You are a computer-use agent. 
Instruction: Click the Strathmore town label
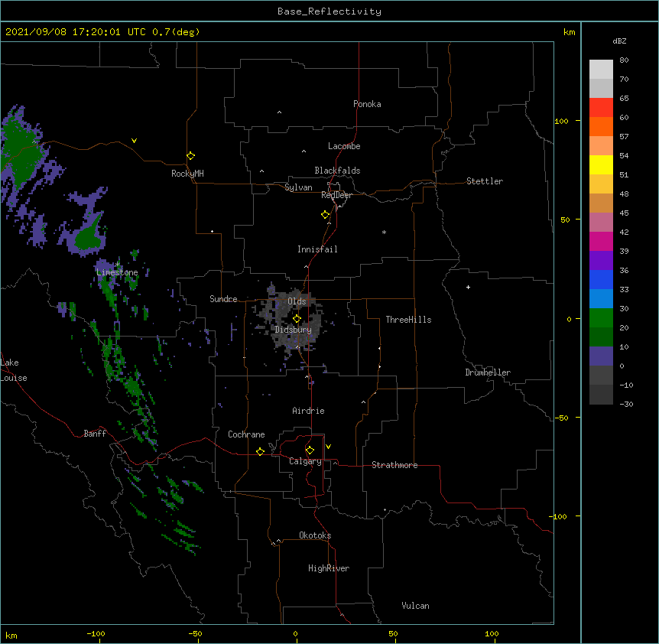coord(394,465)
